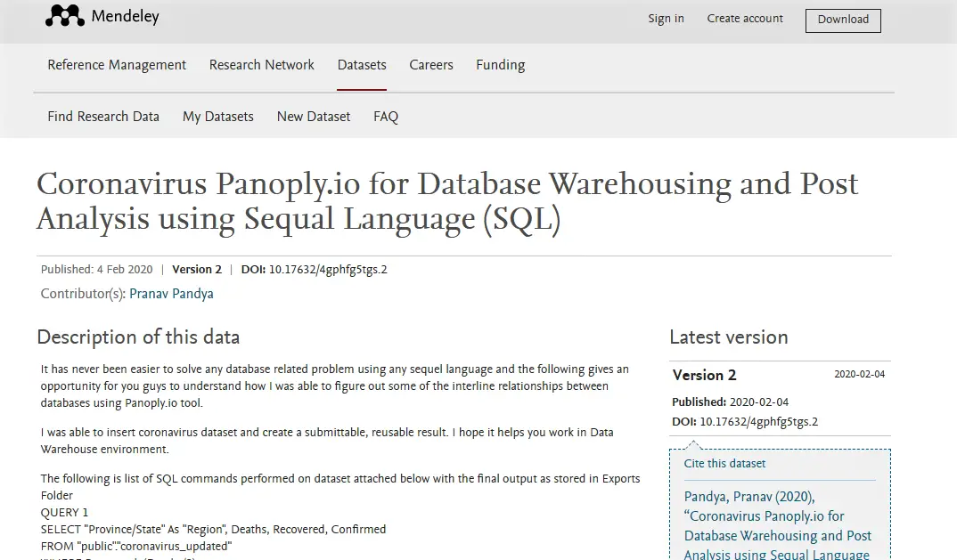Click the Published: 2020-02-04 sidebar text
This screenshot has width=957, height=560.
tap(730, 402)
